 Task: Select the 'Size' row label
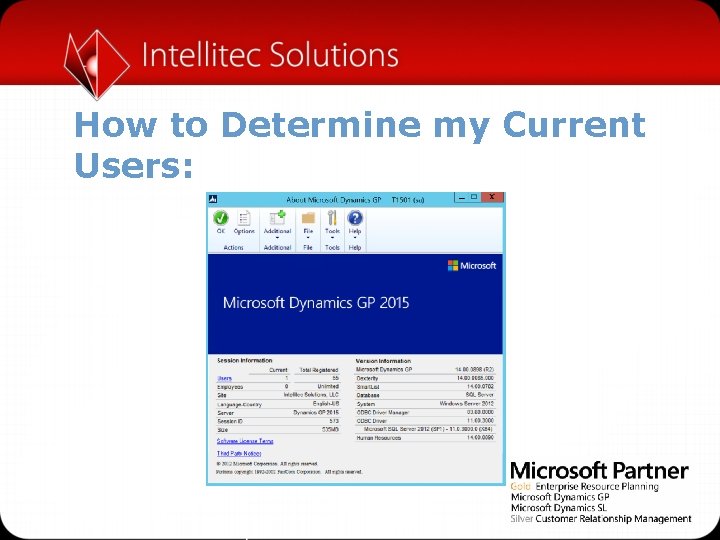222,430
